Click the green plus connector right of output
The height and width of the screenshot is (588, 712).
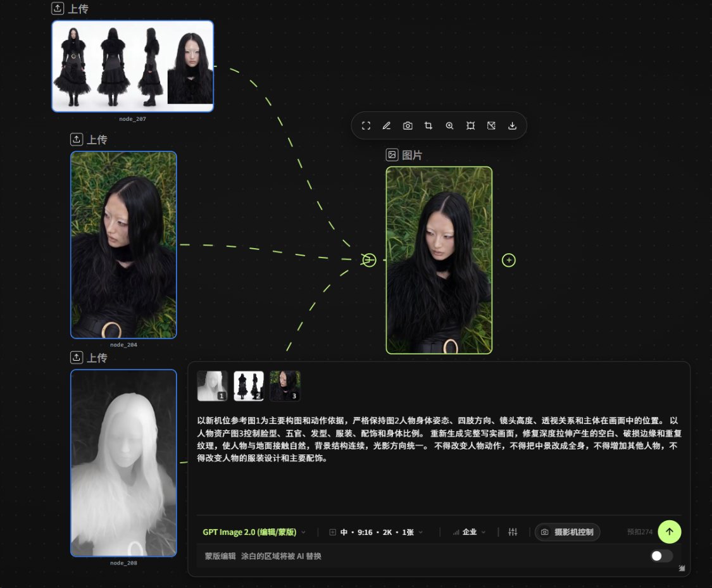[509, 260]
